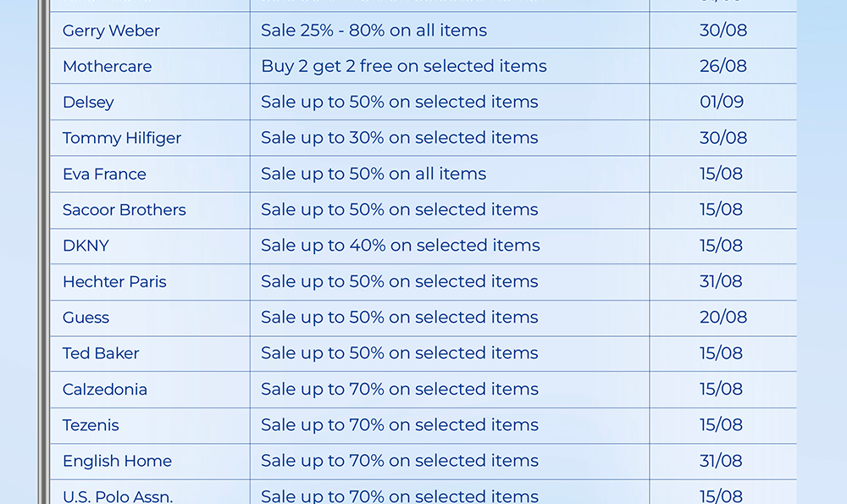Click the 01/09 Delsey end date
Screen dimensions: 847x504
tap(722, 102)
